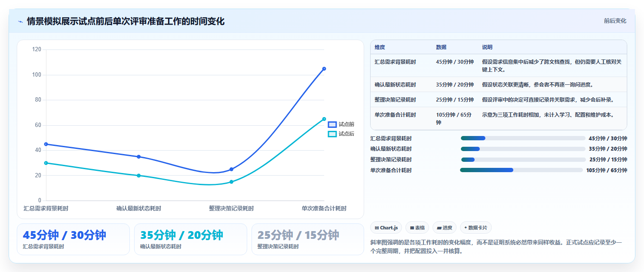This screenshot has width=644, height=272.
Task: Select the 表格 tag chip
Action: pos(417,228)
